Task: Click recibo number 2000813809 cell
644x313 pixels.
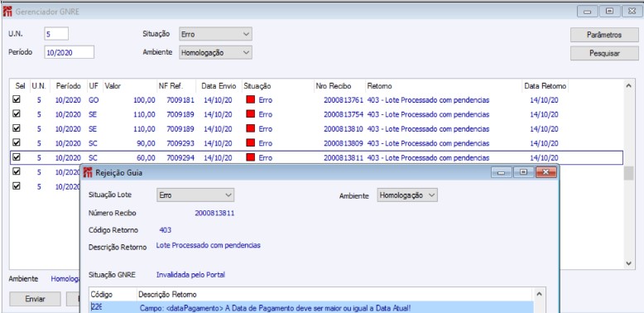Action: point(344,143)
